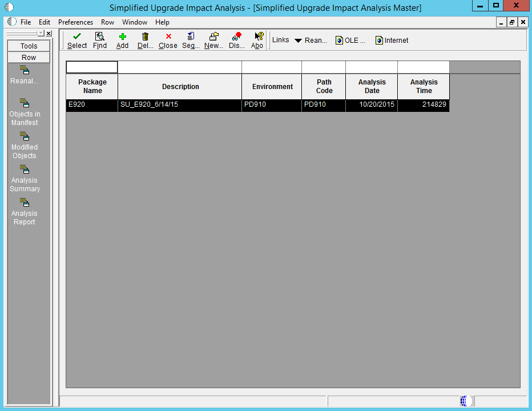Click the Package Name column header
532x411 pixels.
click(92, 87)
